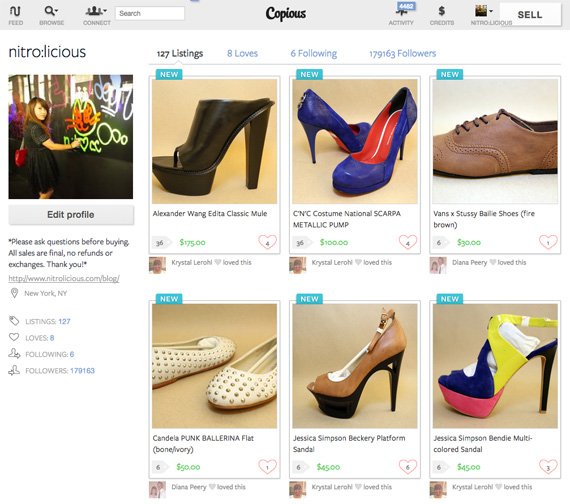The height and width of the screenshot is (504, 570).
Task: Open the nitrolicious.com blog link
Action: tap(64, 278)
